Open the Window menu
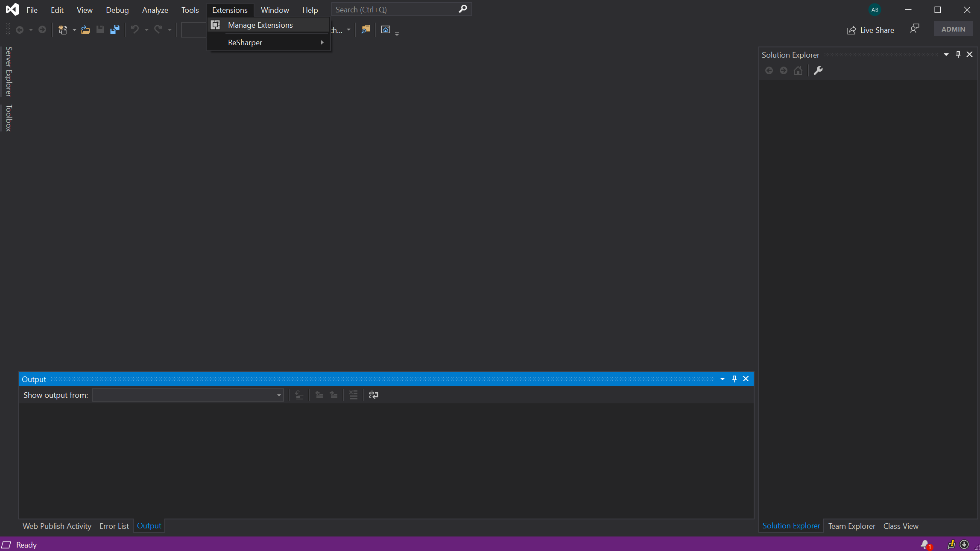 tap(275, 10)
